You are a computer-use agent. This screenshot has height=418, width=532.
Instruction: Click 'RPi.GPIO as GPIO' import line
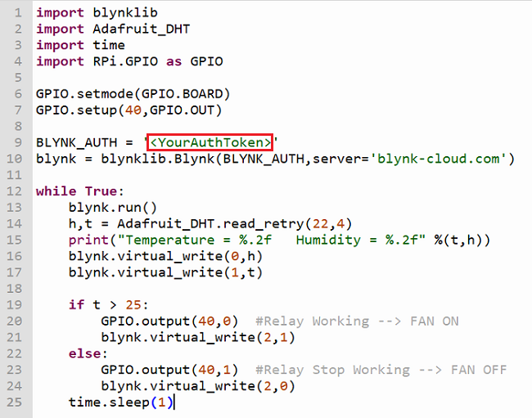[129, 61]
